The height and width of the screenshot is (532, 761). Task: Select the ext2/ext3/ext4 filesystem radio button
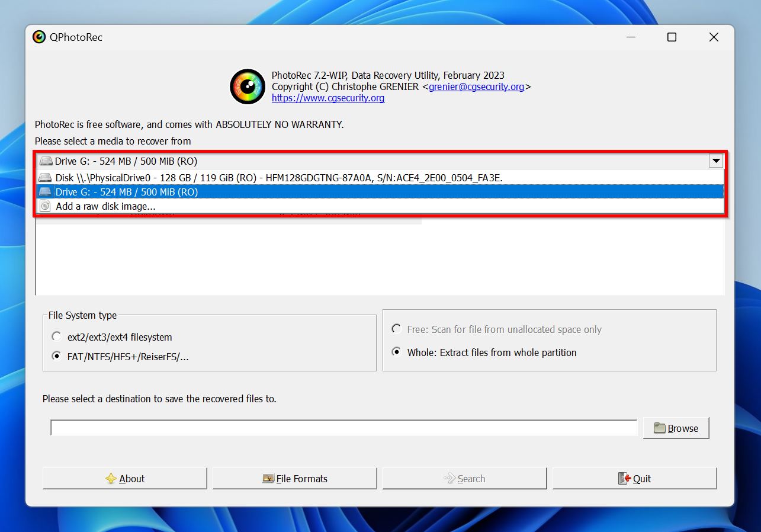coord(56,336)
